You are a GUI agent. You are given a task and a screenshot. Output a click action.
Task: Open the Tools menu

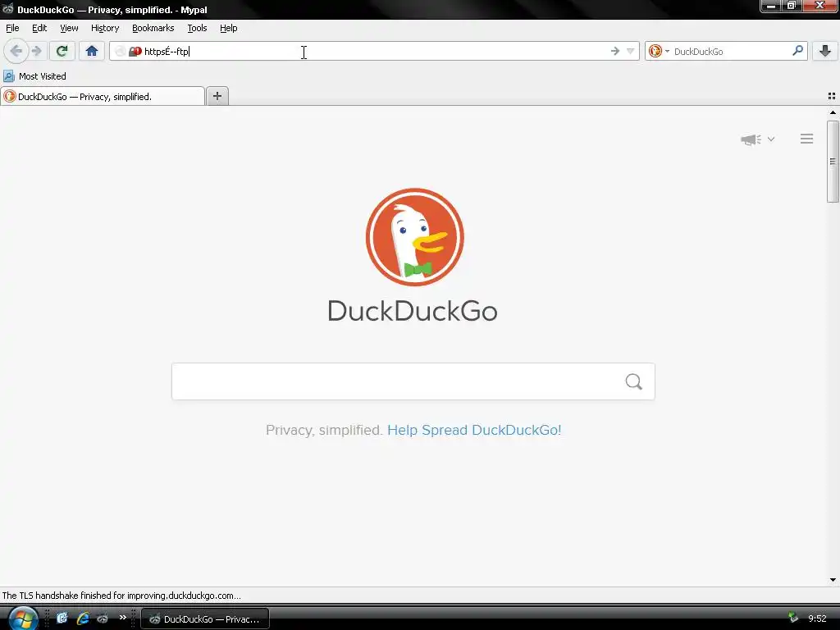click(x=197, y=28)
